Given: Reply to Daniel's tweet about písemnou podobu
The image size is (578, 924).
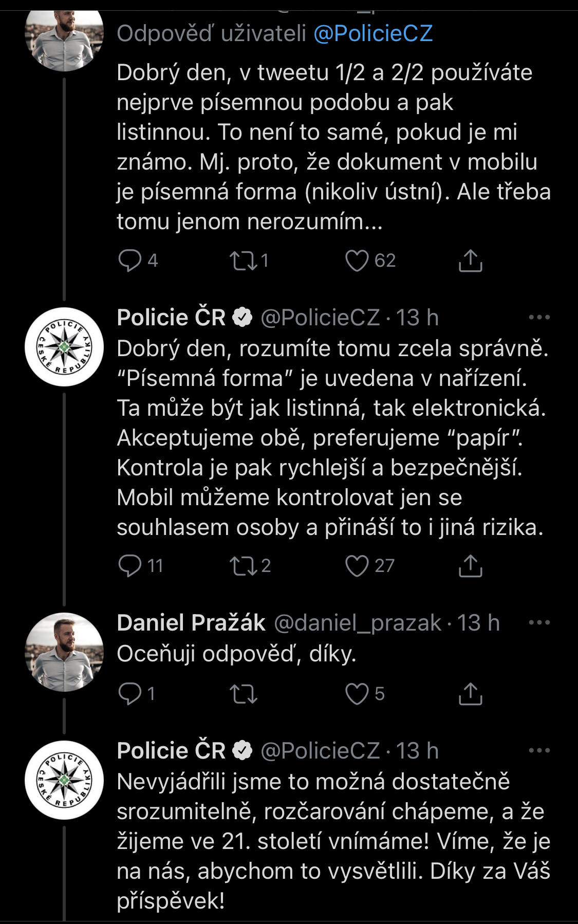Looking at the screenshot, I should point(129,261).
